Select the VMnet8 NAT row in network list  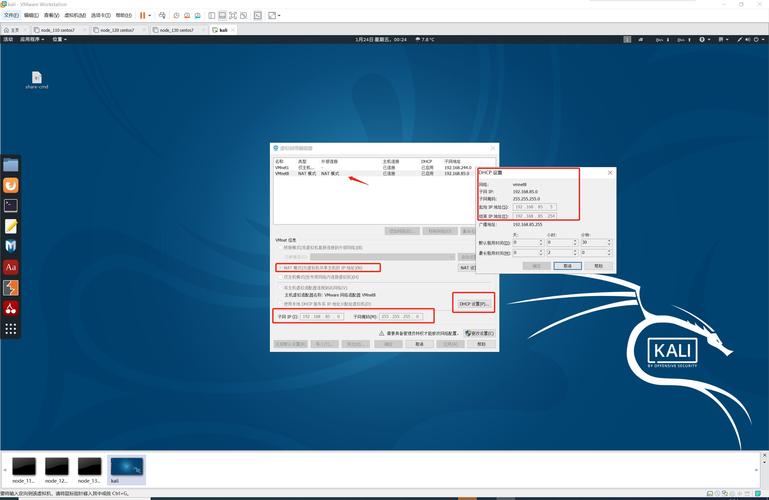coord(373,174)
